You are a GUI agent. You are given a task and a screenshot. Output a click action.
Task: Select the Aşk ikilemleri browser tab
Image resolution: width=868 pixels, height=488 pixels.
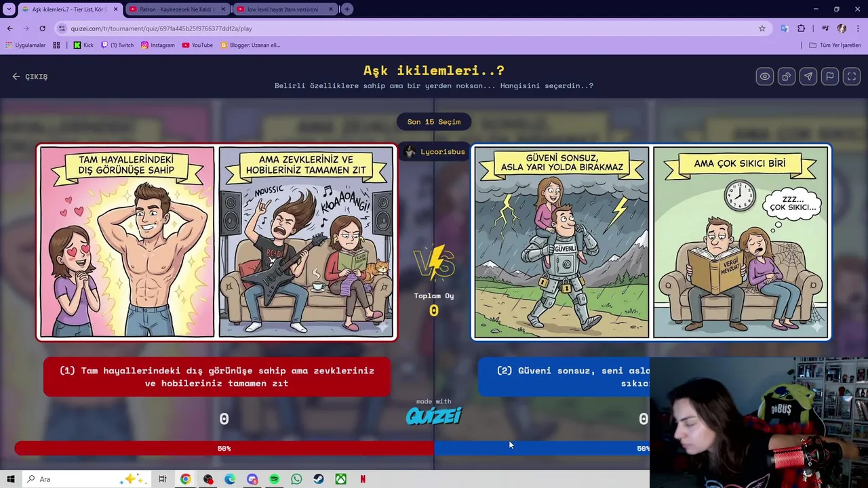coord(69,9)
